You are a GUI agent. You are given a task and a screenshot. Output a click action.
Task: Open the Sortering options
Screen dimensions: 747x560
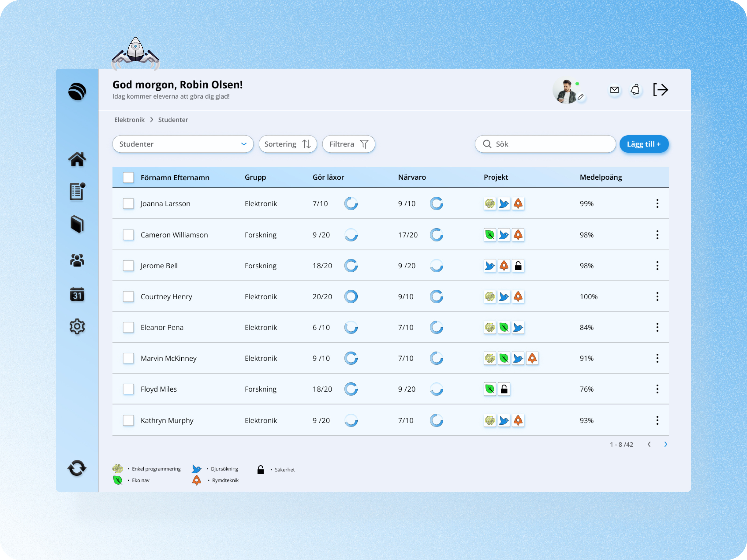(x=287, y=144)
